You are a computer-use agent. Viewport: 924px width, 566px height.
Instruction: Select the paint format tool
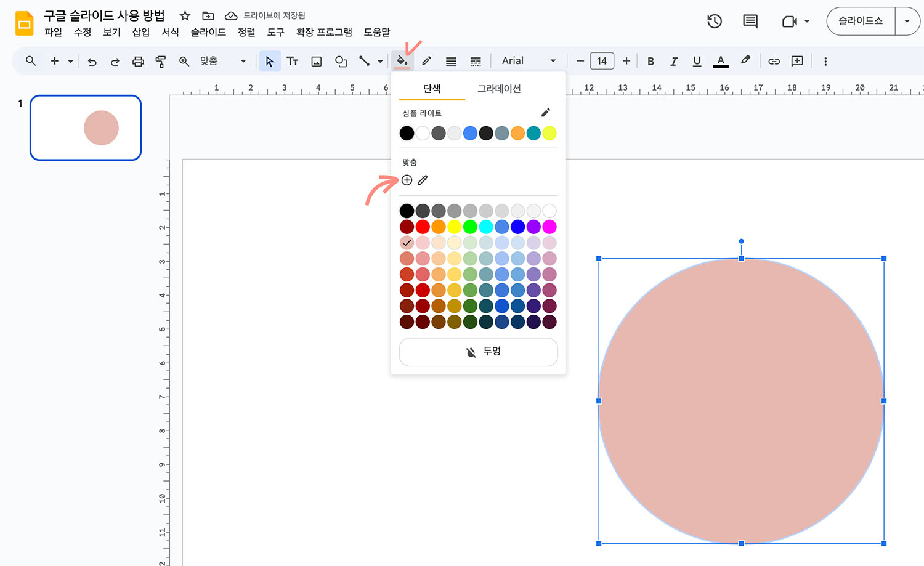click(161, 61)
